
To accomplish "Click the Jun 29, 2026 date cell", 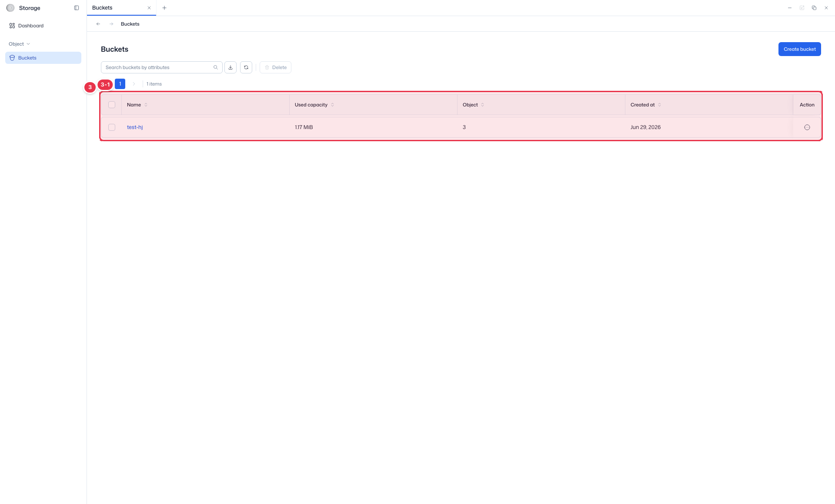I will click(x=645, y=127).
